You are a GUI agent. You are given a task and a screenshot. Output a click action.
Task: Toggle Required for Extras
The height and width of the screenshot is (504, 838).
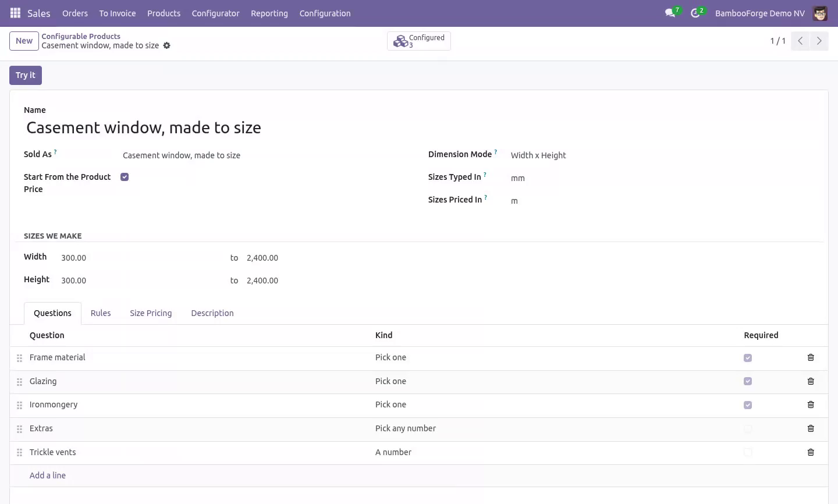click(748, 429)
